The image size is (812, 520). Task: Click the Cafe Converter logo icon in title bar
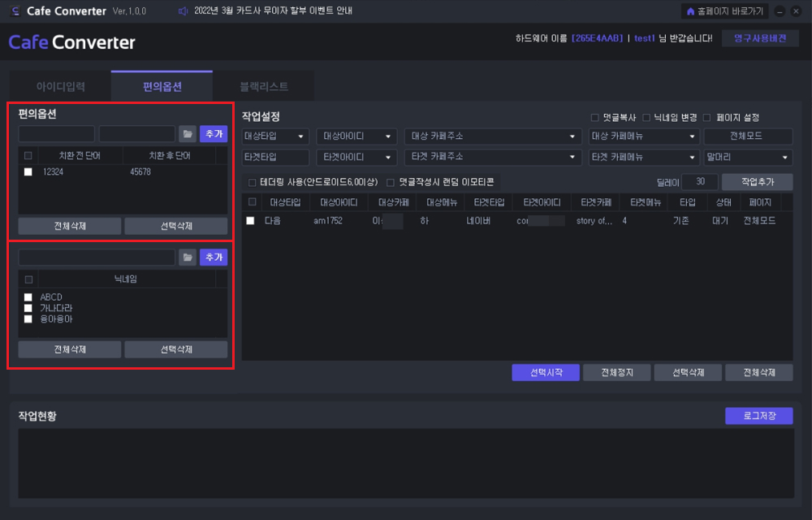[x=15, y=11]
